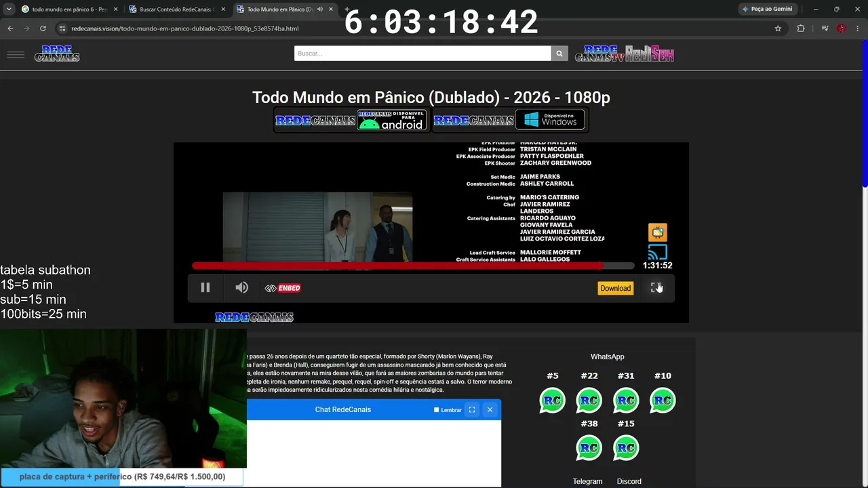Click the page title 'Todo Mundo em Pânico (Dublado)'
Screen dimensions: 868x488
click(431, 98)
